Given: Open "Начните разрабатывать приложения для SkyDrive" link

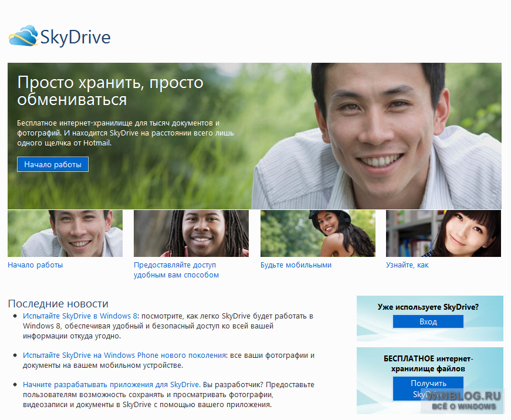Looking at the screenshot, I should [x=112, y=384].
